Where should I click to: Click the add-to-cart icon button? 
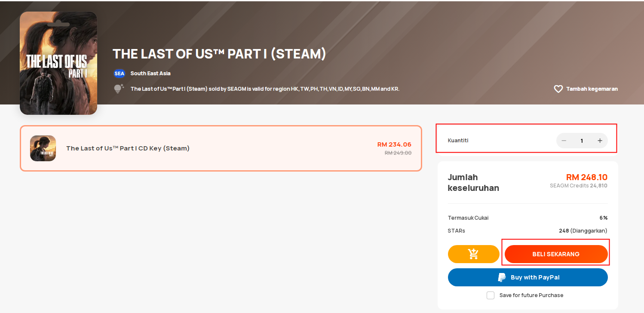473,254
